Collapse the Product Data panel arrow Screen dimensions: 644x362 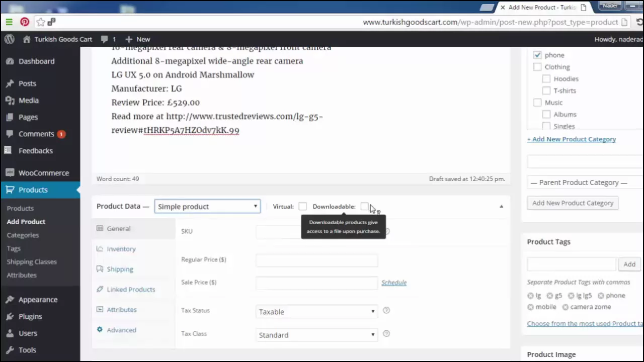501,207
